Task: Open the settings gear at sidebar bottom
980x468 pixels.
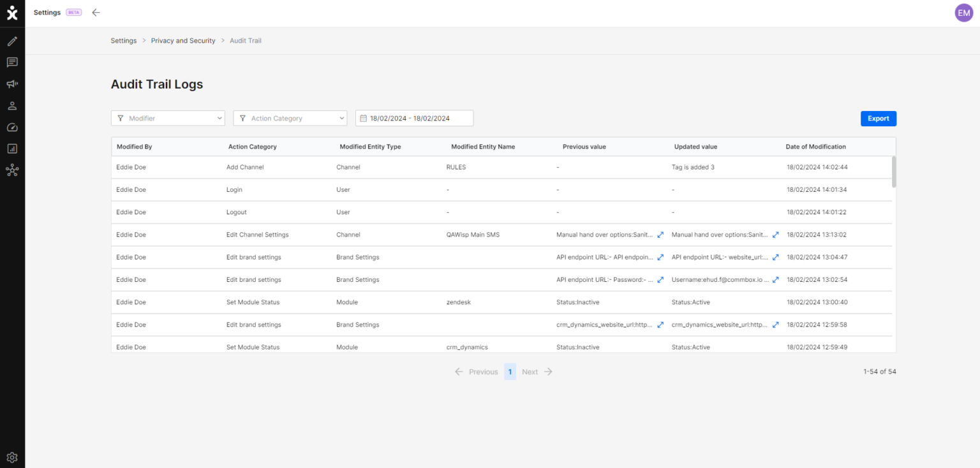Action: click(x=12, y=457)
